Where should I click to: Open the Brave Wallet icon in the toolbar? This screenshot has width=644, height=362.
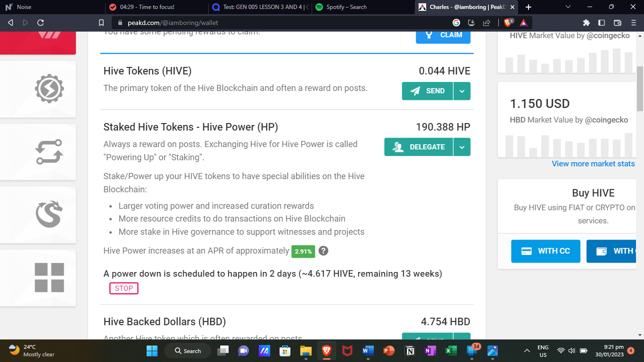tap(618, 22)
